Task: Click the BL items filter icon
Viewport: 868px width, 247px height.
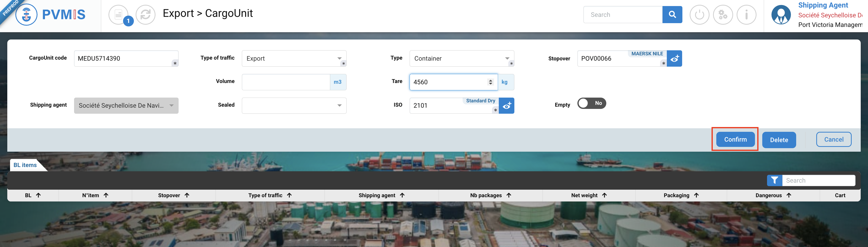Action: click(x=774, y=181)
